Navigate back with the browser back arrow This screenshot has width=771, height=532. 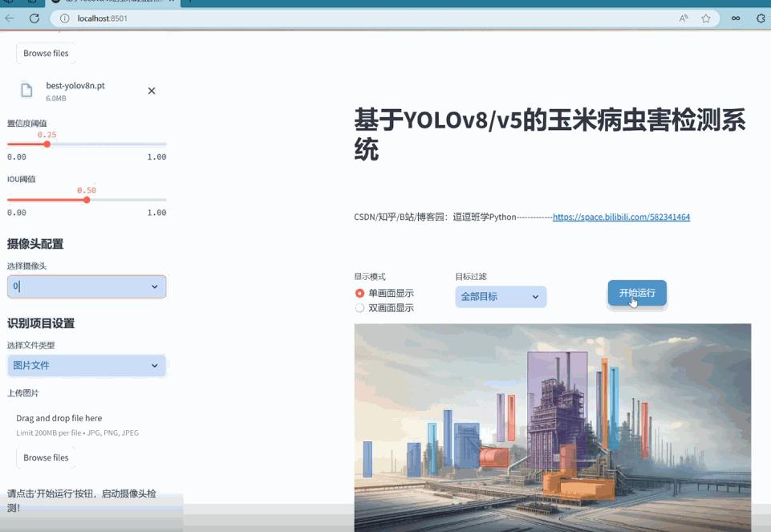pyautogui.click(x=9, y=18)
